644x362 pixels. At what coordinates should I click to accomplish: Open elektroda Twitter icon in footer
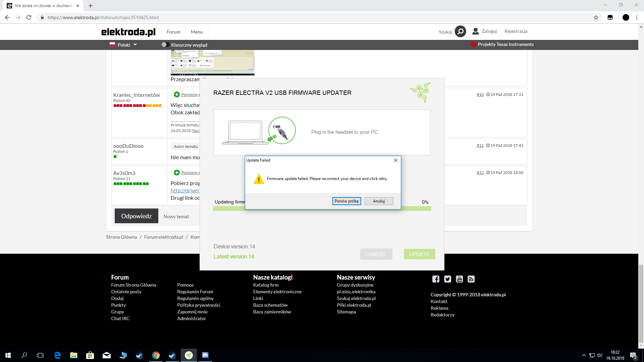point(447,279)
